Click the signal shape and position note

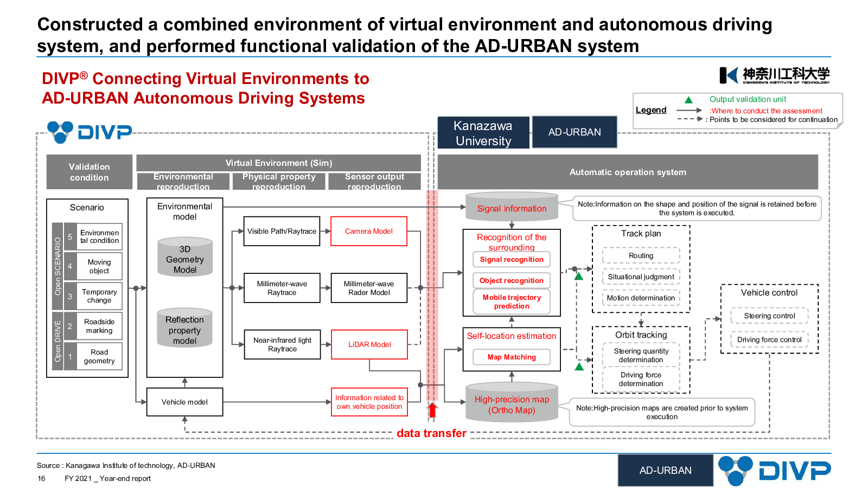pos(697,208)
